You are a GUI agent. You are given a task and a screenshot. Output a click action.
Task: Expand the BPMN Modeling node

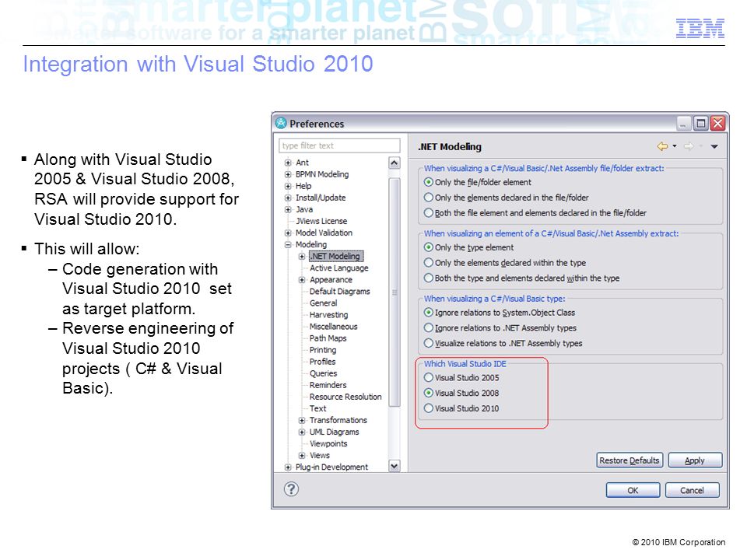[288, 174]
